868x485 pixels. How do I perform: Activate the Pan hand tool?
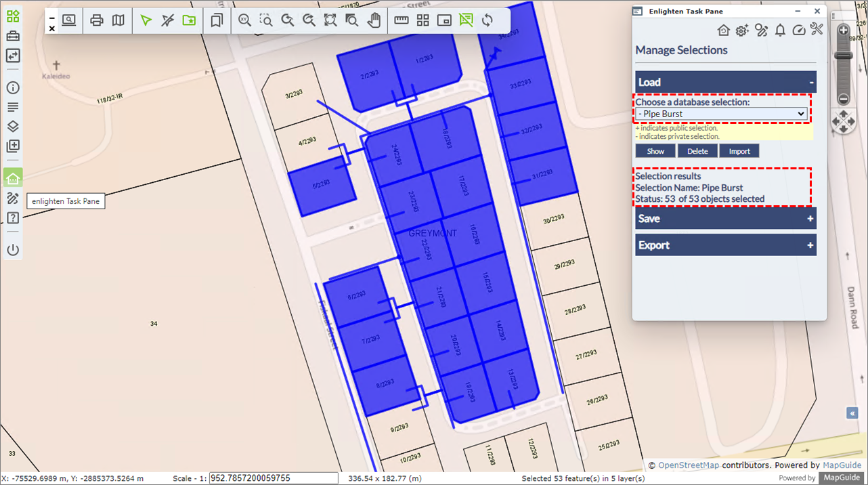tap(373, 20)
